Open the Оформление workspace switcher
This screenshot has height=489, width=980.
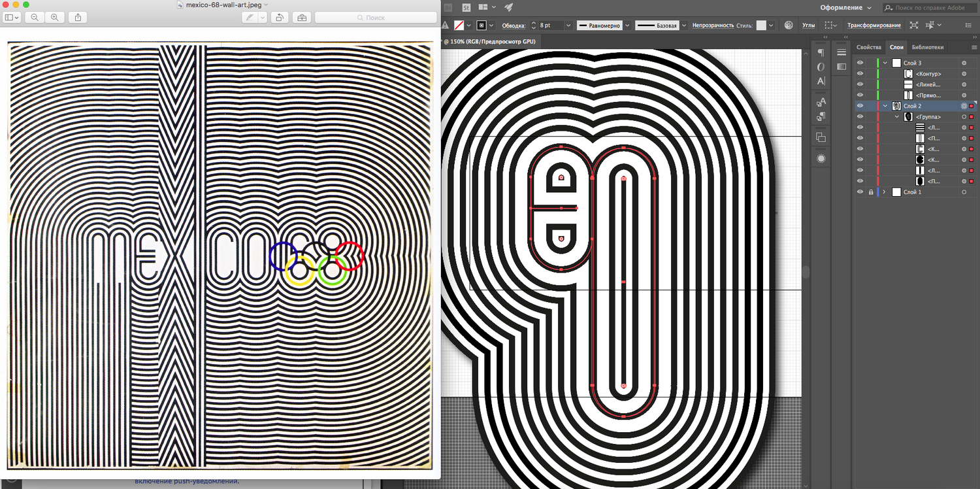coord(845,8)
